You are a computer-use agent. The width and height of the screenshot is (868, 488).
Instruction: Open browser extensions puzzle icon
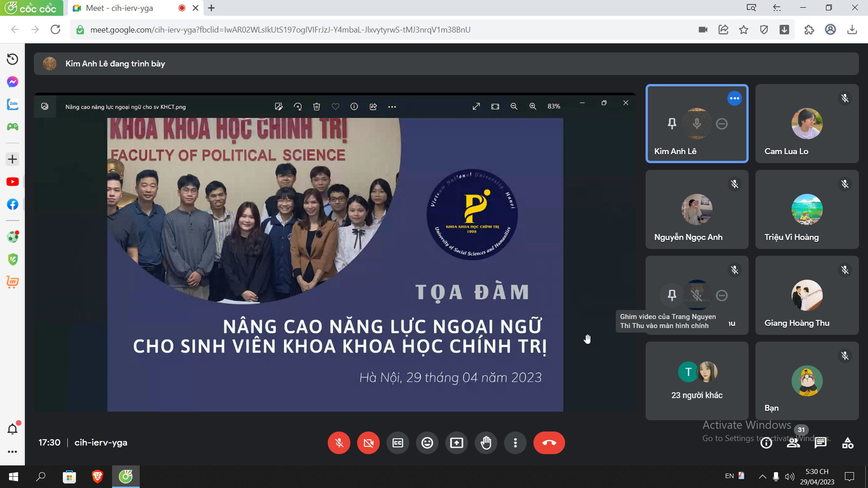click(809, 30)
